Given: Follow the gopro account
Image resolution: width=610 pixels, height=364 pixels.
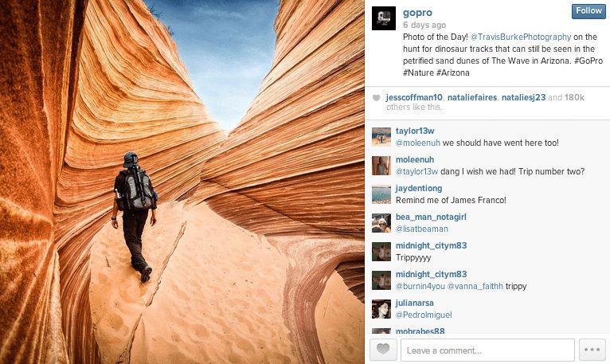Looking at the screenshot, I should [588, 11].
